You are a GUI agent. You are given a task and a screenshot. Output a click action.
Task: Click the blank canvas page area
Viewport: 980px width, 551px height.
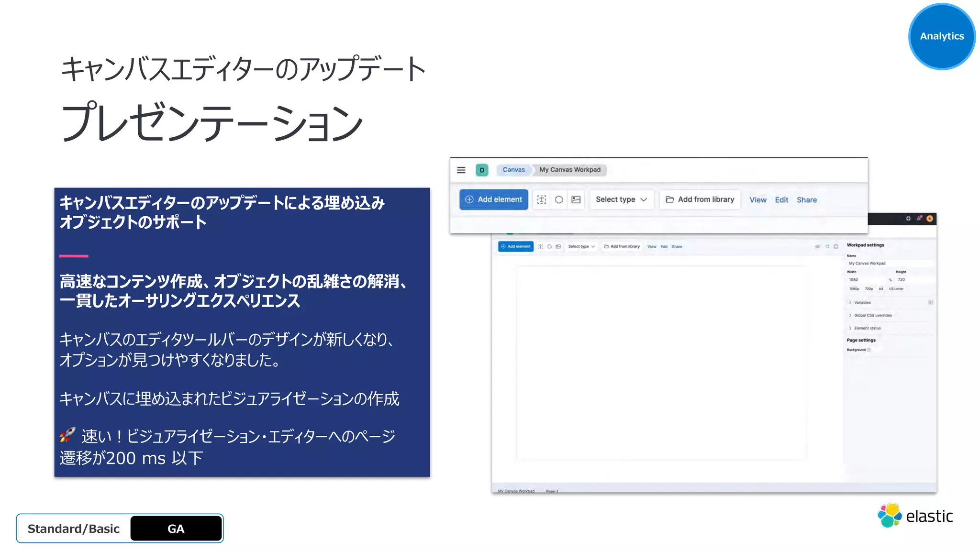click(661, 363)
